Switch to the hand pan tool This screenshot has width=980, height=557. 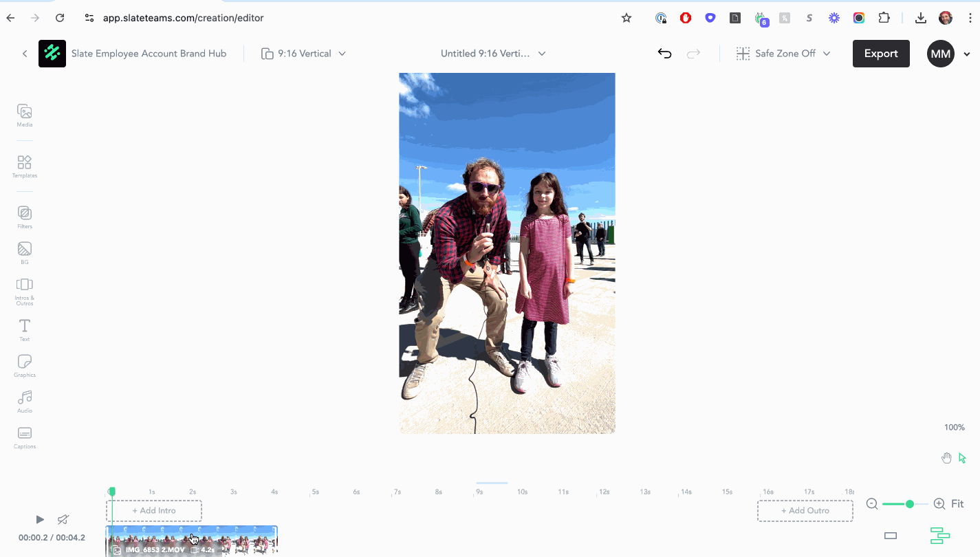(x=946, y=458)
